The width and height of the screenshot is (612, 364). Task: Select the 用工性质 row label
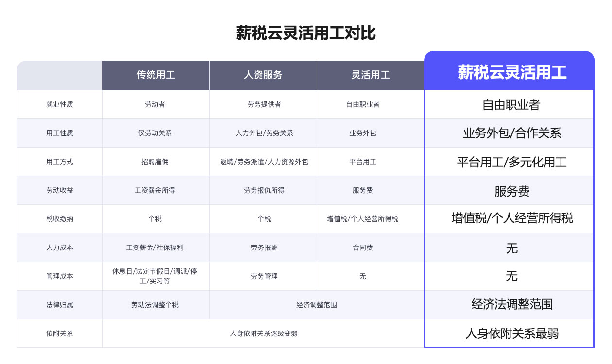60,133
